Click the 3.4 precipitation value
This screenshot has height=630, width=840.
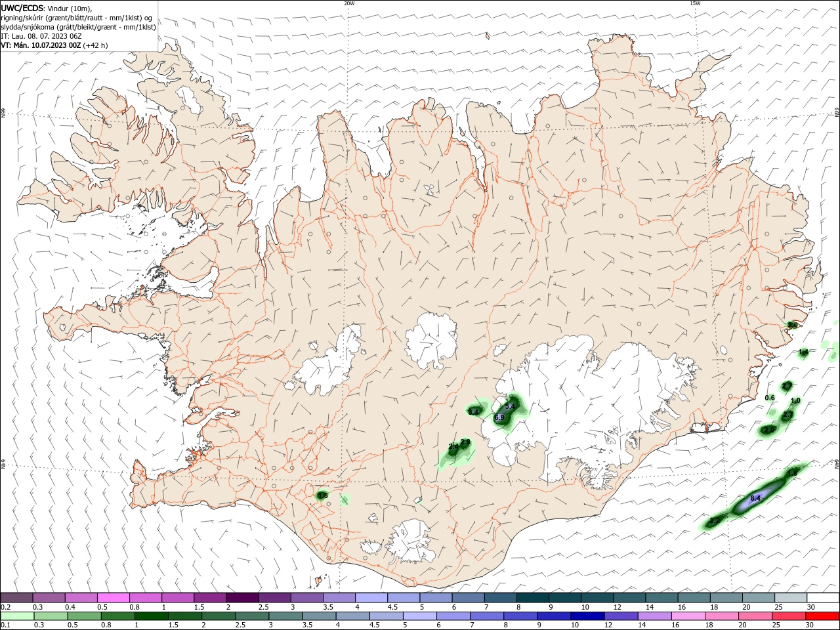474,411
